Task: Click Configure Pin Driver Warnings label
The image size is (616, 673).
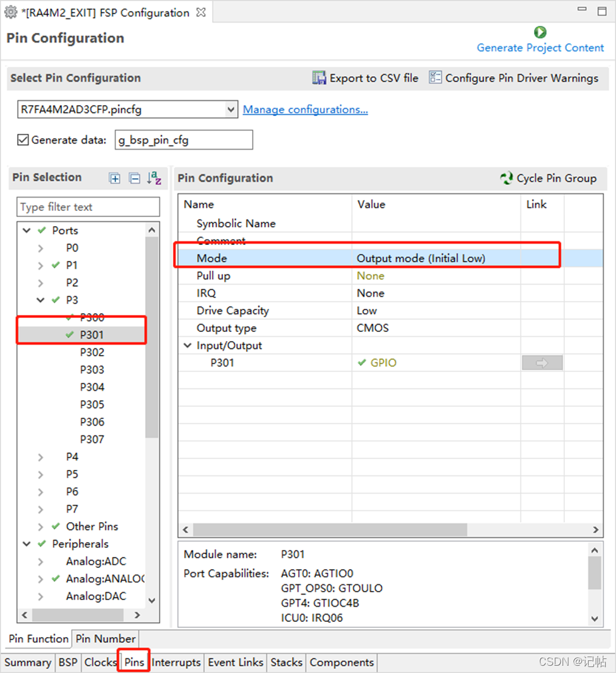Action: (x=522, y=78)
